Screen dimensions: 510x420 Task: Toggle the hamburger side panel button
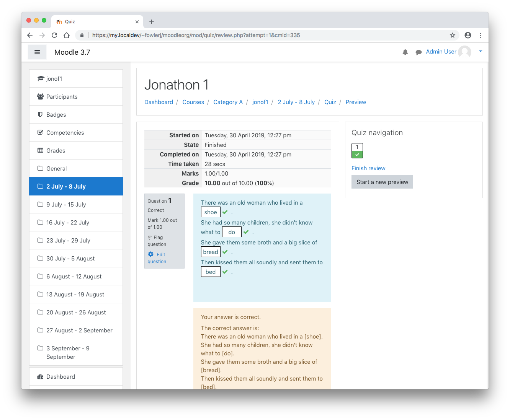(37, 52)
